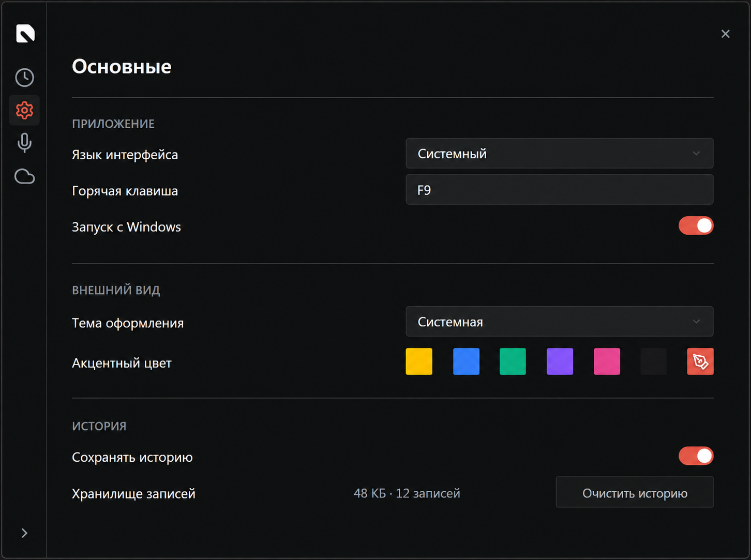Viewport: 751px width, 560px height.
Task: Pick the yellow accent color
Action: click(x=419, y=361)
